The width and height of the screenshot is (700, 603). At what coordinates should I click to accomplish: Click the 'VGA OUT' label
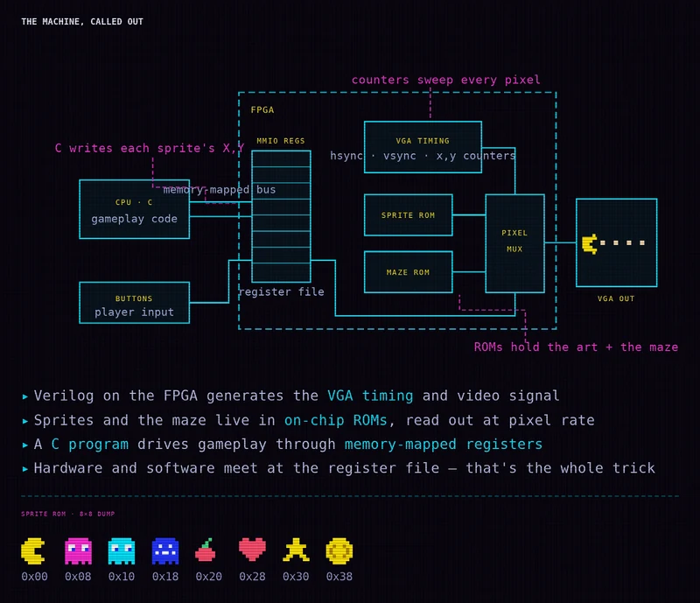[616, 298]
